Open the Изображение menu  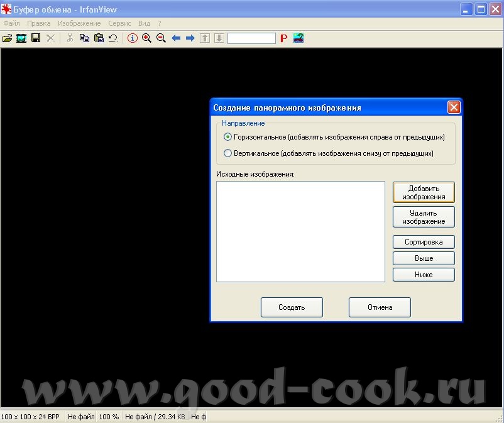pos(79,23)
